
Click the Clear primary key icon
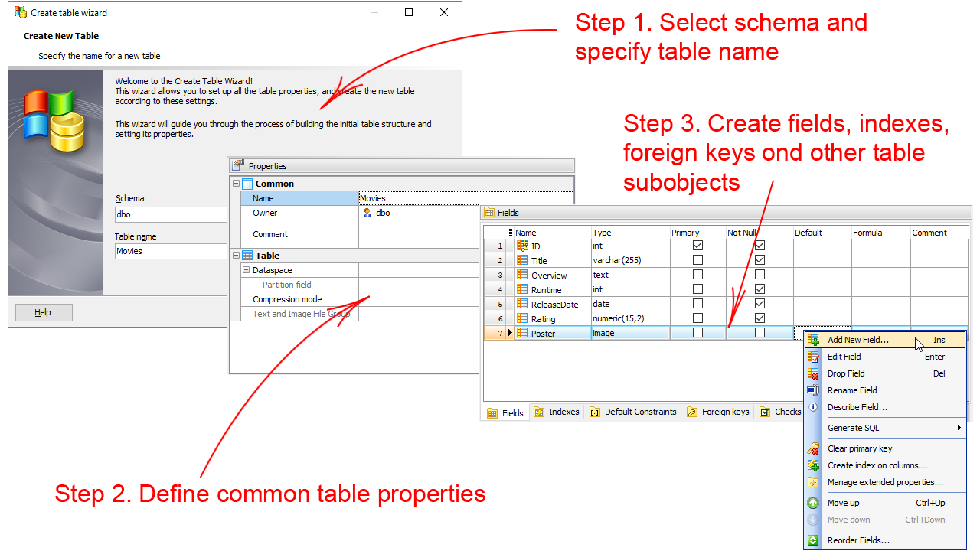tap(813, 448)
